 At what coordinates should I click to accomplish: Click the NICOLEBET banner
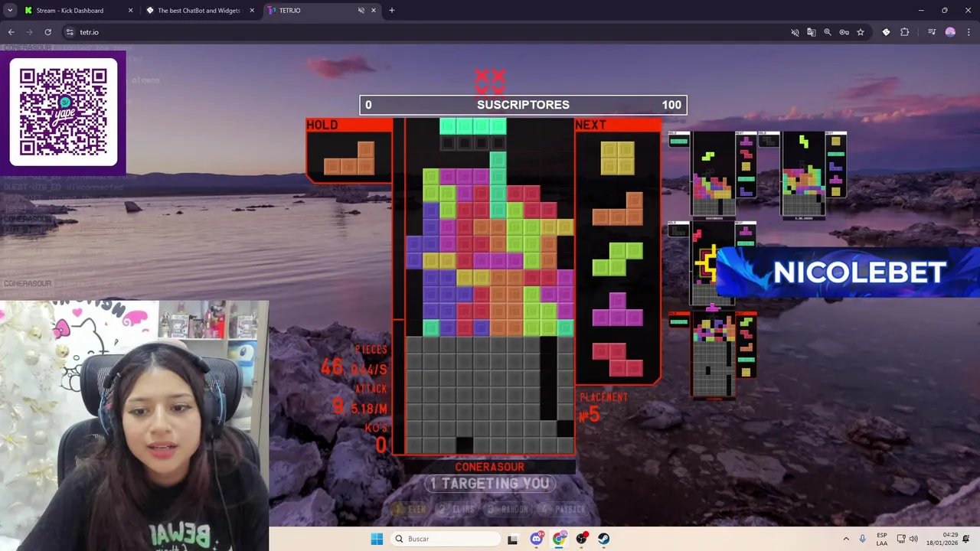[x=848, y=272]
